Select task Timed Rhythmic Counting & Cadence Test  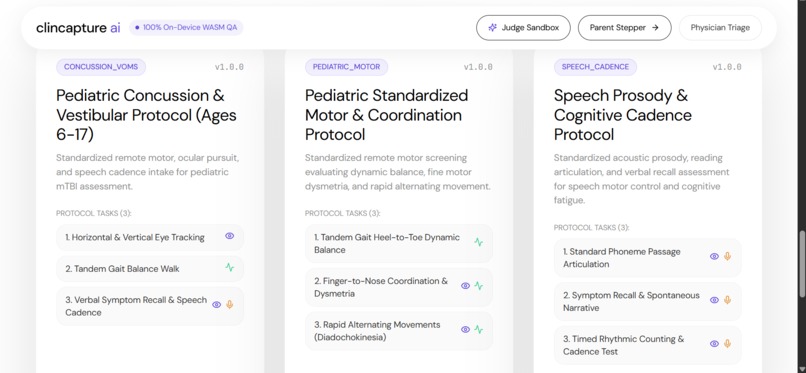[x=648, y=345]
